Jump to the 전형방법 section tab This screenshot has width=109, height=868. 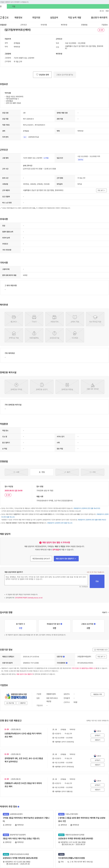[x=84, y=25]
